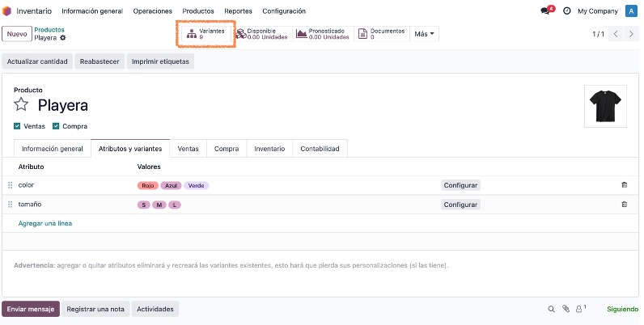Screen dimensions: 644x325
Task: Open the gear actions menu beside Playera
Action: (62, 38)
